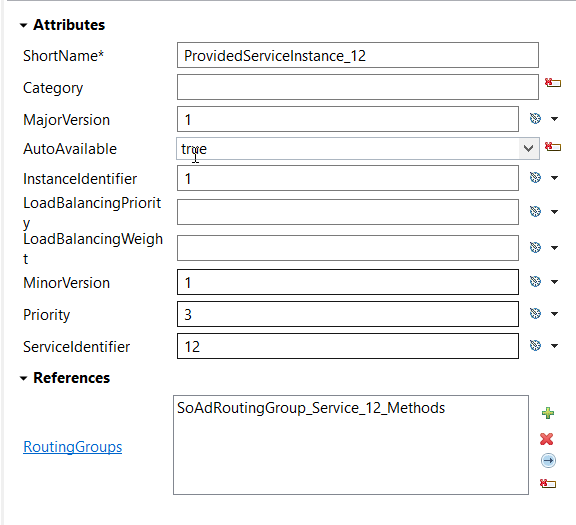Click into the ShortName text field
The height and width of the screenshot is (525, 576).
click(x=358, y=55)
